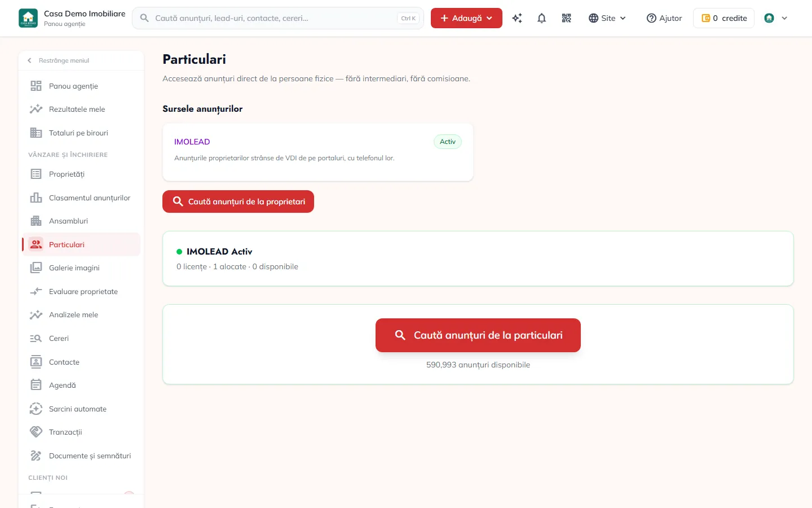Open the Site dropdown menu

[607, 18]
